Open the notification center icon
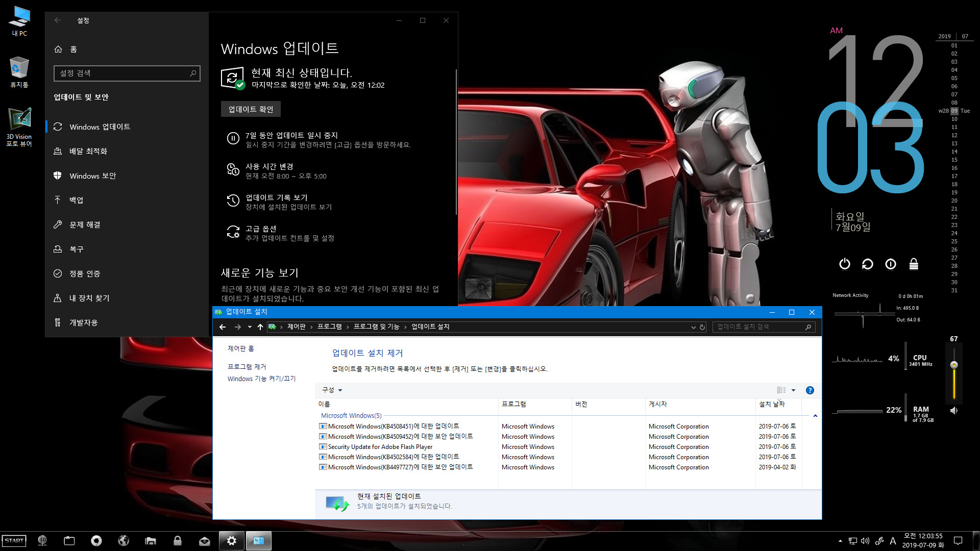 [x=958, y=541]
